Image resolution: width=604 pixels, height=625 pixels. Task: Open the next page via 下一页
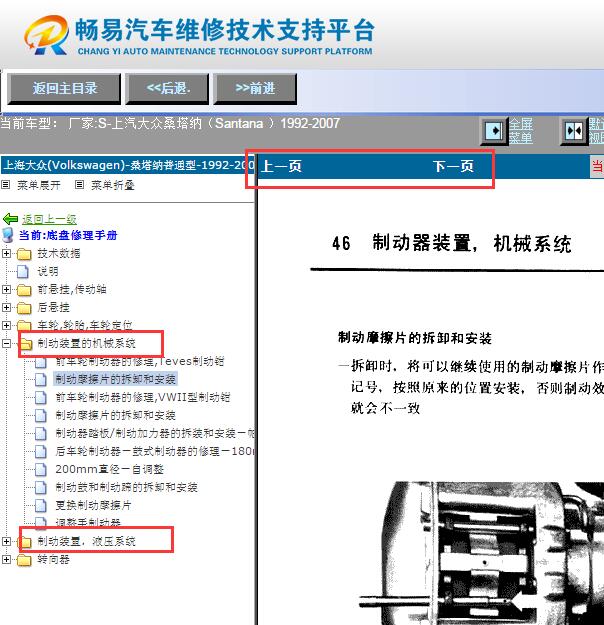(x=453, y=166)
